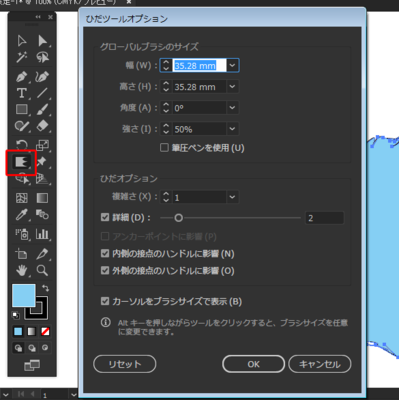Switch to Draw Behind mode
This screenshot has width=399, height=400.
(x=32, y=348)
